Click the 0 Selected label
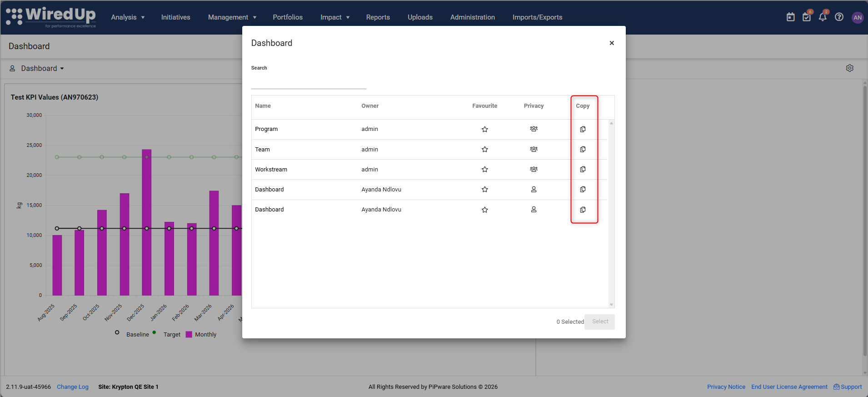The width and height of the screenshot is (868, 397). click(x=570, y=322)
